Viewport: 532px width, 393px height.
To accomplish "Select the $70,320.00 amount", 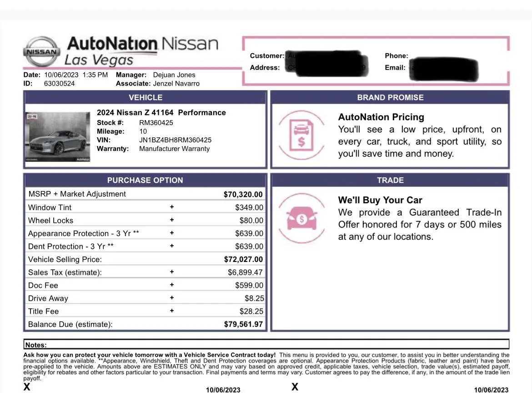I will 243,195.
